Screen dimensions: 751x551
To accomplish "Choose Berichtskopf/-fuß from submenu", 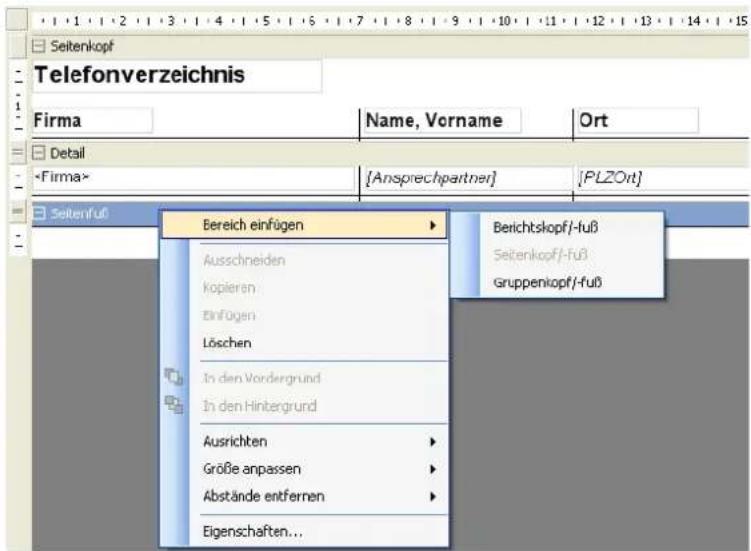I will pyautogui.click(x=546, y=227).
